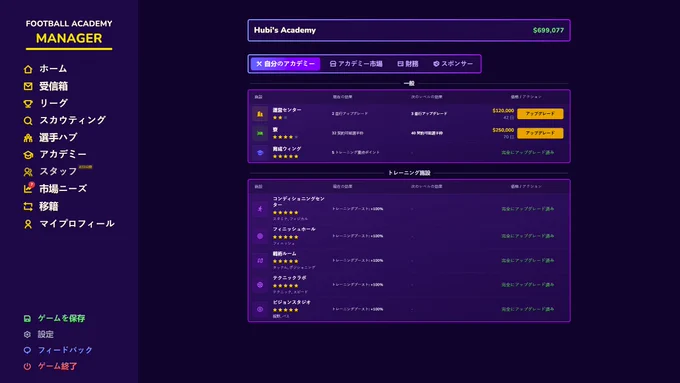Click the 戦術ルーム facility name
The height and width of the screenshot is (383, 680).
[284, 253]
